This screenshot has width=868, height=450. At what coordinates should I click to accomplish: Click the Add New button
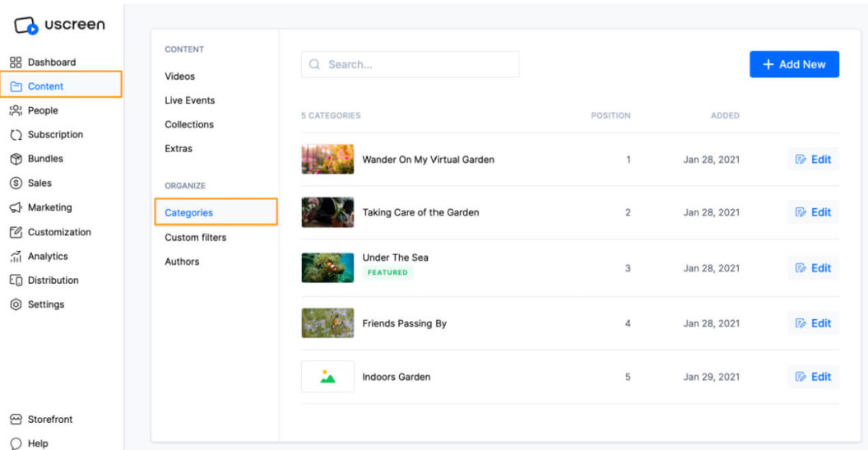pos(794,64)
